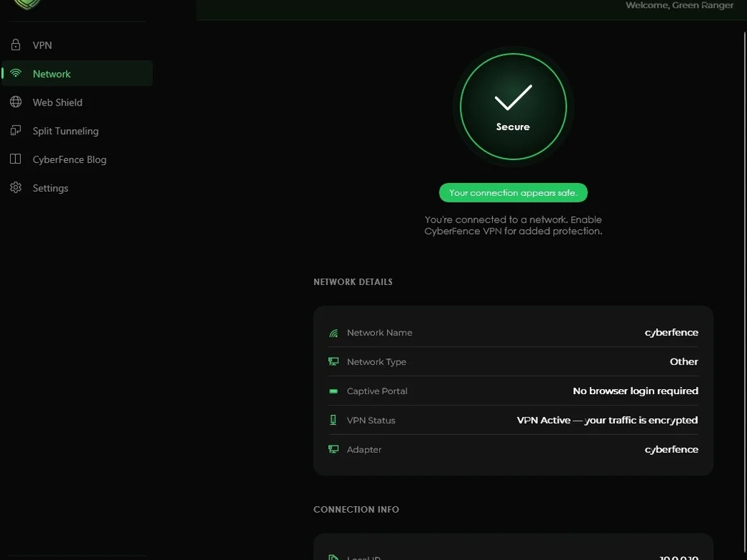
Task: Click the Network Type monitor icon
Action: (x=333, y=362)
